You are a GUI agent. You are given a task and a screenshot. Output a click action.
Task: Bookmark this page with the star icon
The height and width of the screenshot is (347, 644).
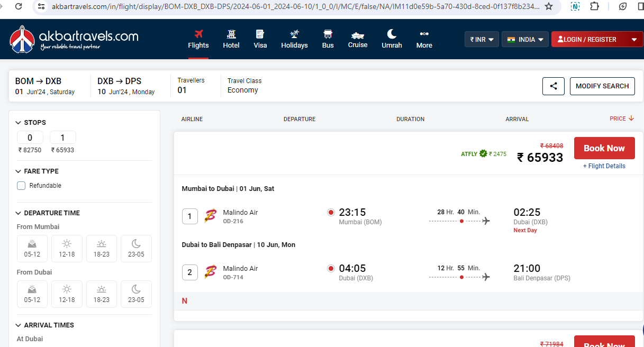[x=549, y=7]
